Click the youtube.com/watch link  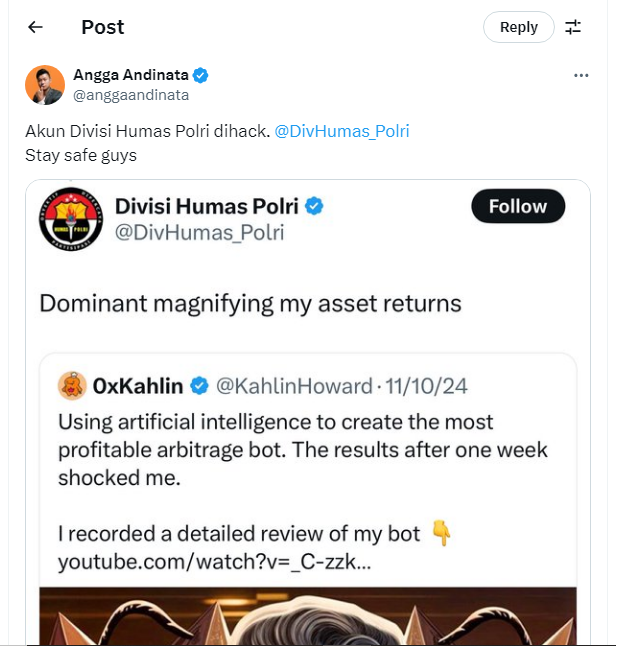coord(214,562)
